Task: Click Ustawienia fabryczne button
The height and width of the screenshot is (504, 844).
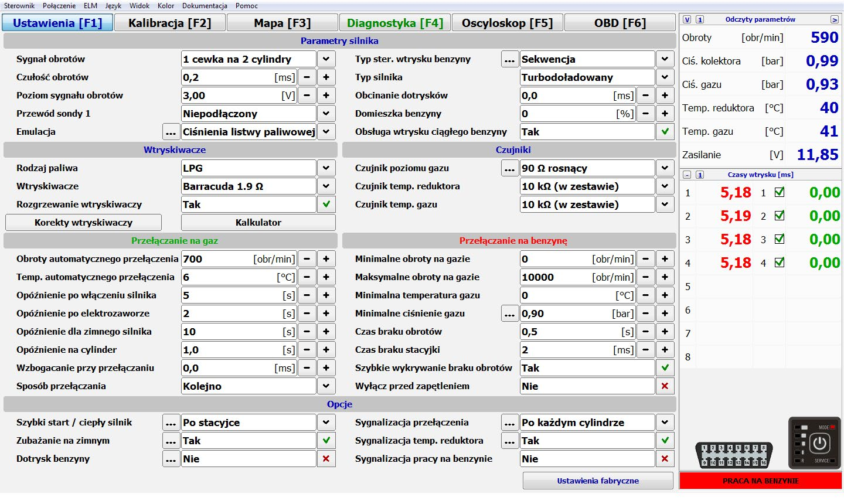Action: pyautogui.click(x=598, y=481)
